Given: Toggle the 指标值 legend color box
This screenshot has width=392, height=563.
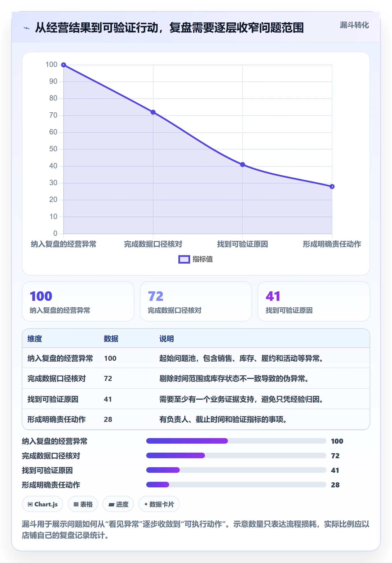Looking at the screenshot, I should [x=184, y=259].
